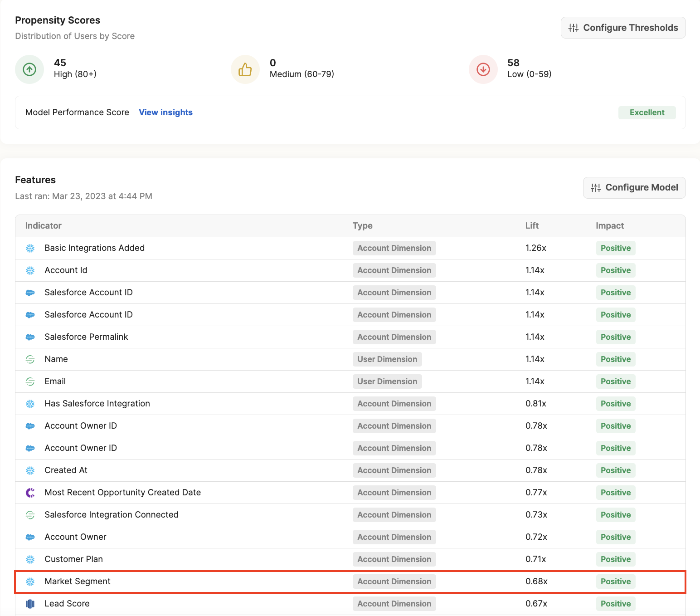Click the Excellent performance badge
This screenshot has height=616, width=700.
click(x=647, y=112)
